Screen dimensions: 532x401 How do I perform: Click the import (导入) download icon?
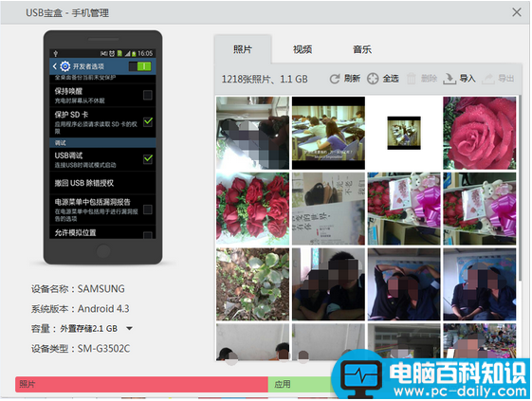pos(449,79)
